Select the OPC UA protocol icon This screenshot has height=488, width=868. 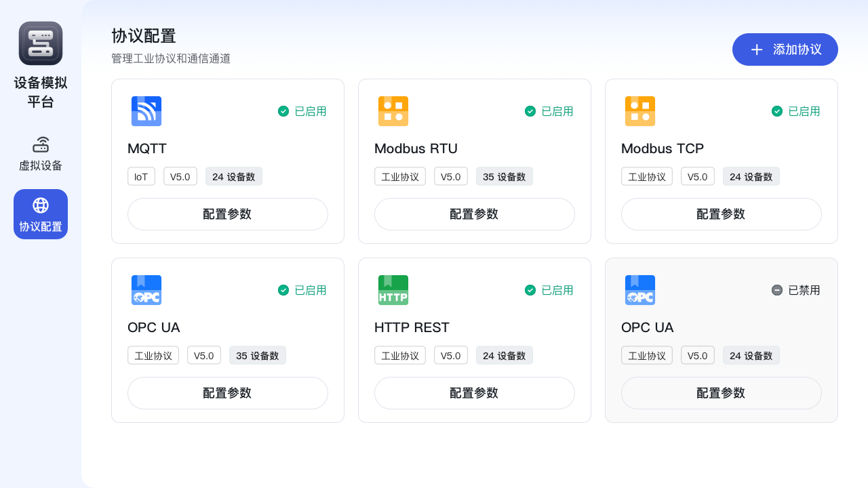(146, 290)
